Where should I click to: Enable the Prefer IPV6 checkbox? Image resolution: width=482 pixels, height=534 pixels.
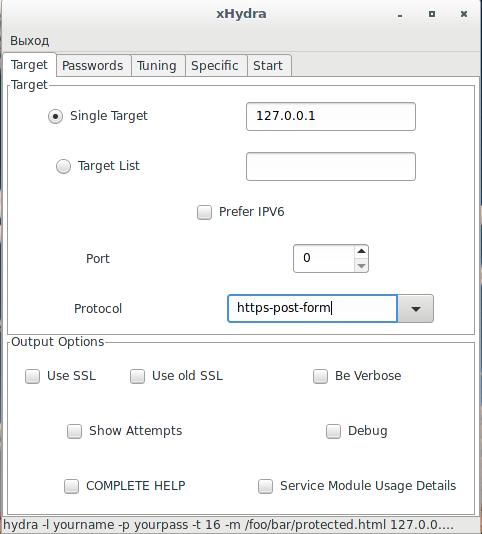pos(204,212)
